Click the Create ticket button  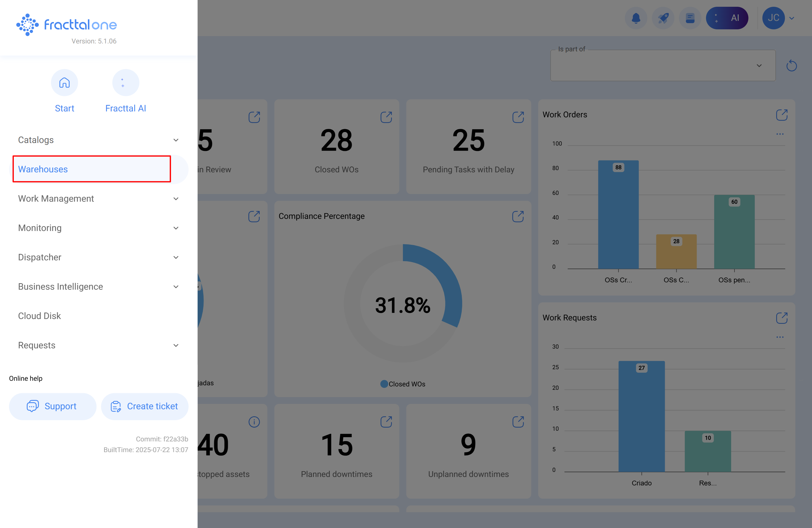[145, 406]
